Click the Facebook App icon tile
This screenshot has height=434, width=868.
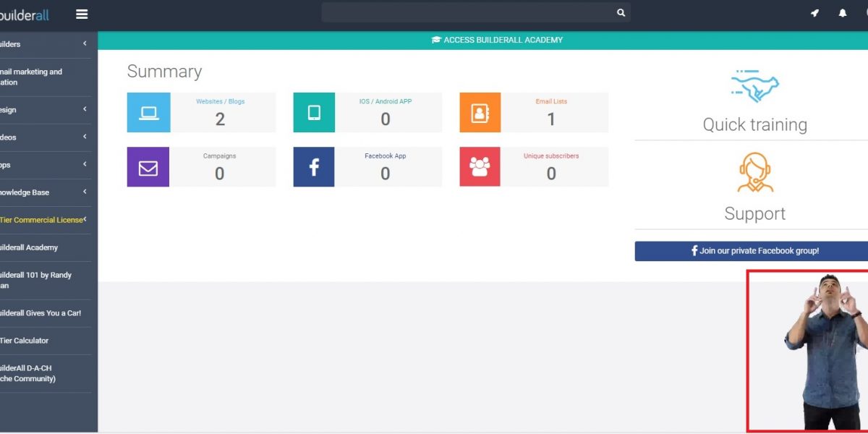(x=314, y=167)
